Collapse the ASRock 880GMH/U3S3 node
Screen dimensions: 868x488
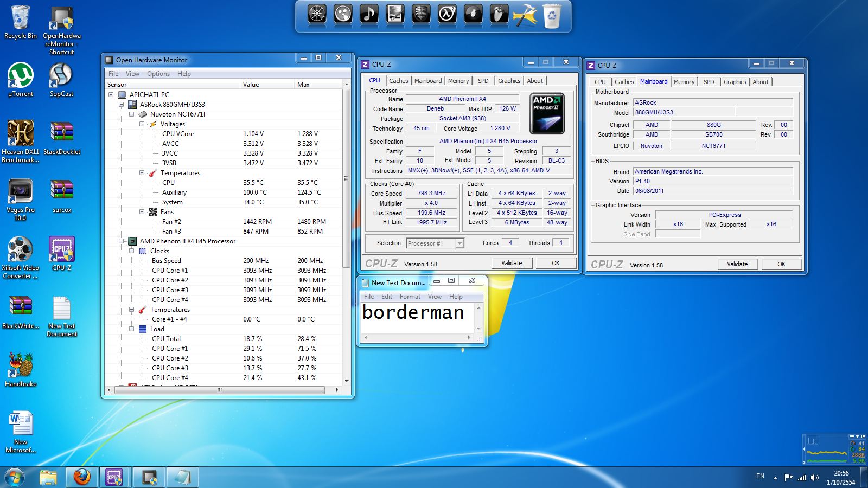(122, 104)
